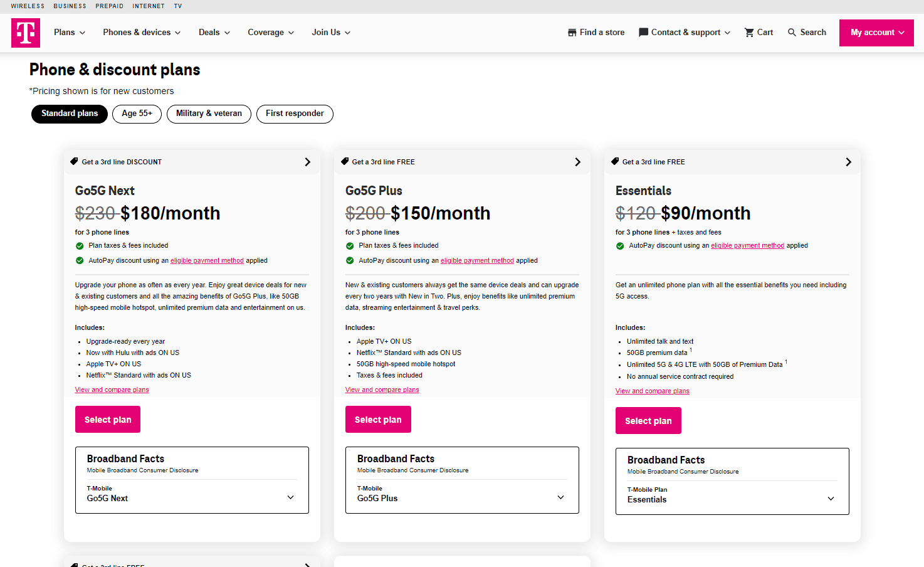Select the First responder plans option
The image size is (924, 567).
point(295,114)
